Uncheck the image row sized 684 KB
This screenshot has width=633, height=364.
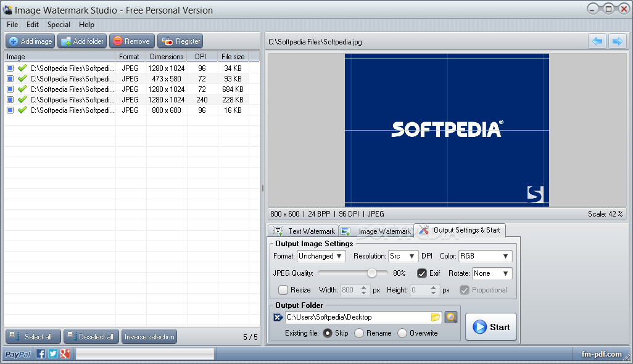(10, 89)
